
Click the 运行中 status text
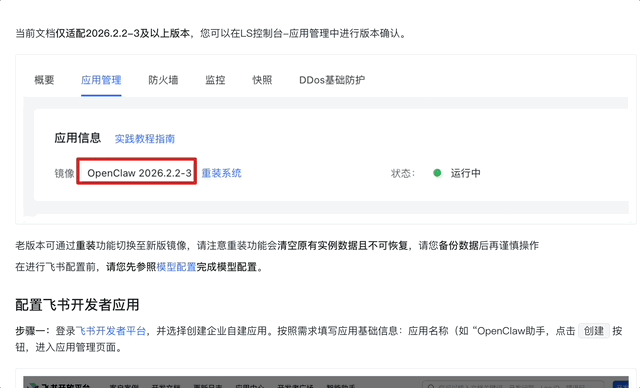point(466,173)
